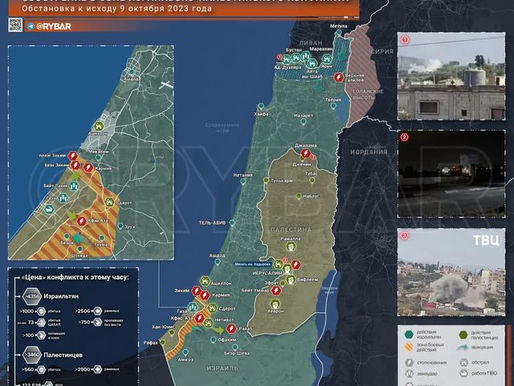514x386 pixels.
Task: Click the green shelling icon at Сдерот in inset
Action: pos(109,202)
